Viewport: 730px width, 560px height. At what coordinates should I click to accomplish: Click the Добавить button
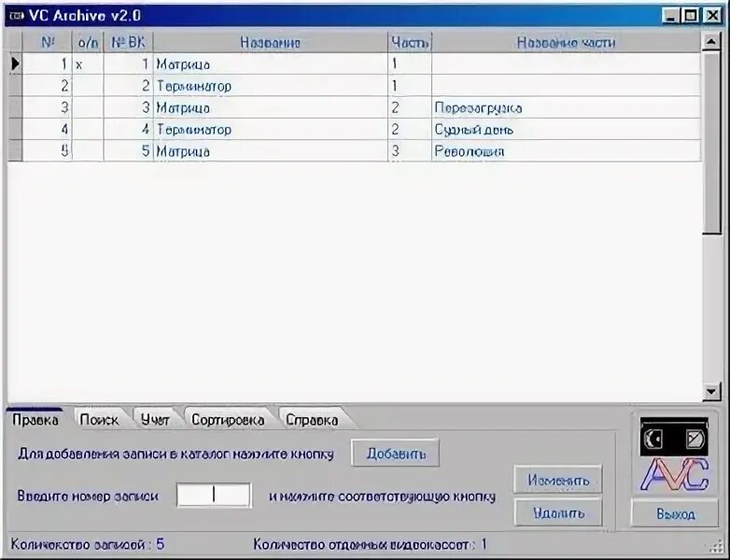[396, 453]
